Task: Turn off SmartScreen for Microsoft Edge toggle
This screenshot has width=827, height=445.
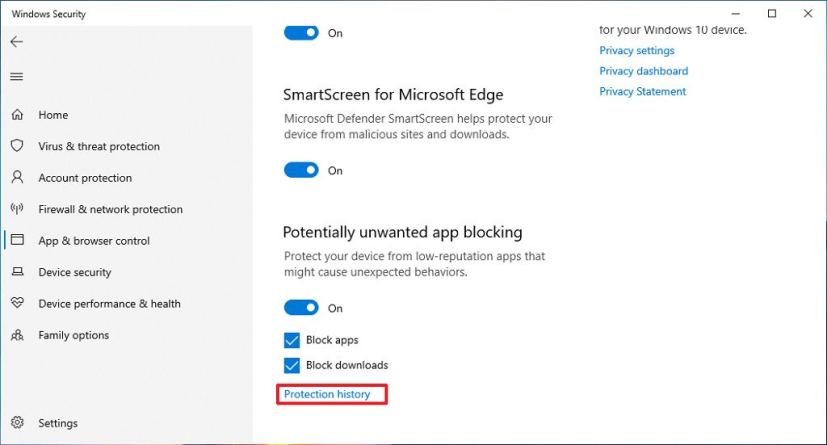Action: (301, 170)
